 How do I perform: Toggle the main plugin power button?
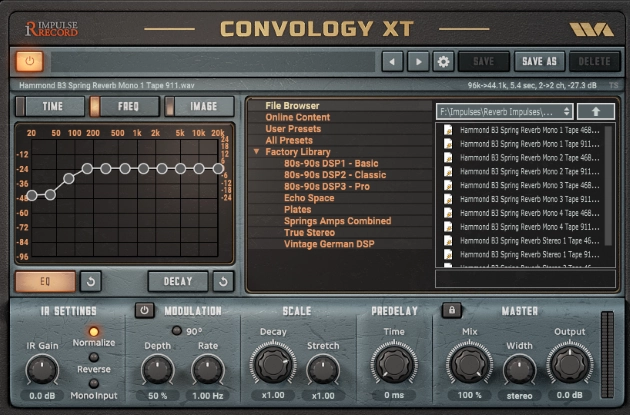coord(30,61)
